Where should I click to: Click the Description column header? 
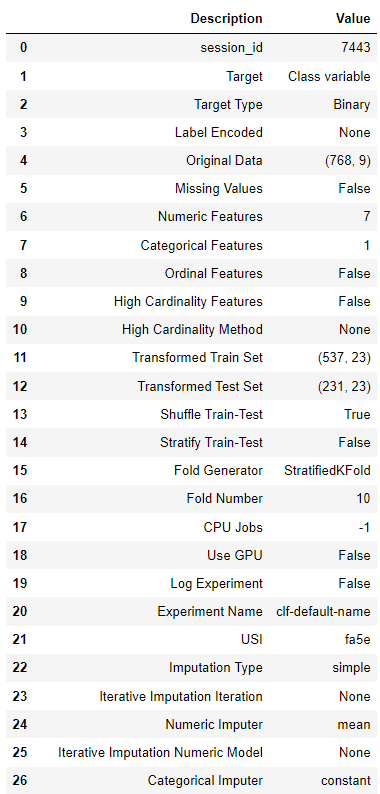pos(226,19)
